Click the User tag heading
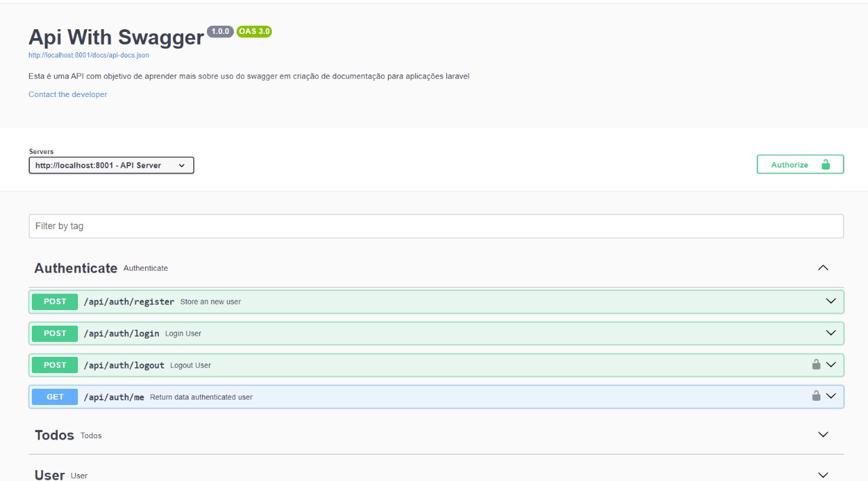Screen dimensions: 868x481 (50, 475)
